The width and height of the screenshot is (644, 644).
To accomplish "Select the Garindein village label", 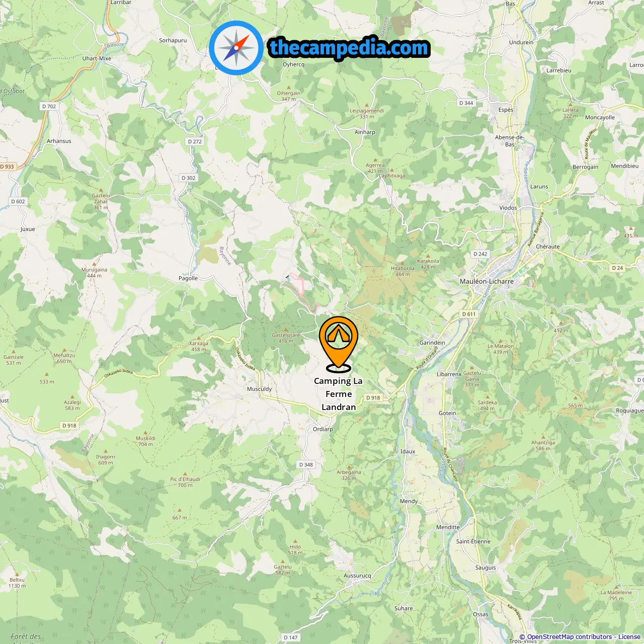I will [x=432, y=343].
